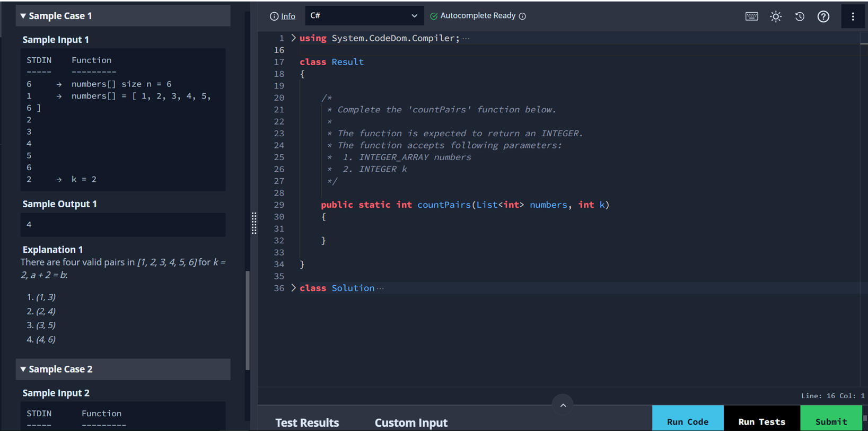Click the Sample Output 1 value box

[x=123, y=225]
